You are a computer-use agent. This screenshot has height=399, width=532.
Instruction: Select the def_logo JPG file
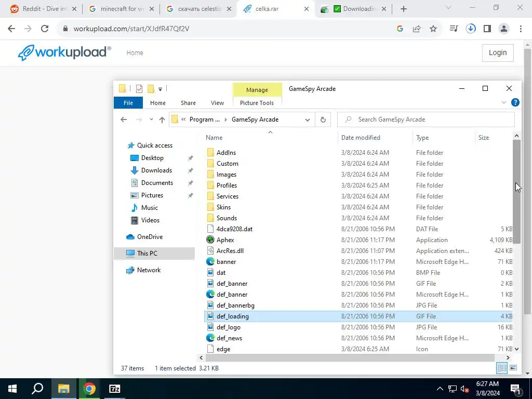[229, 327]
